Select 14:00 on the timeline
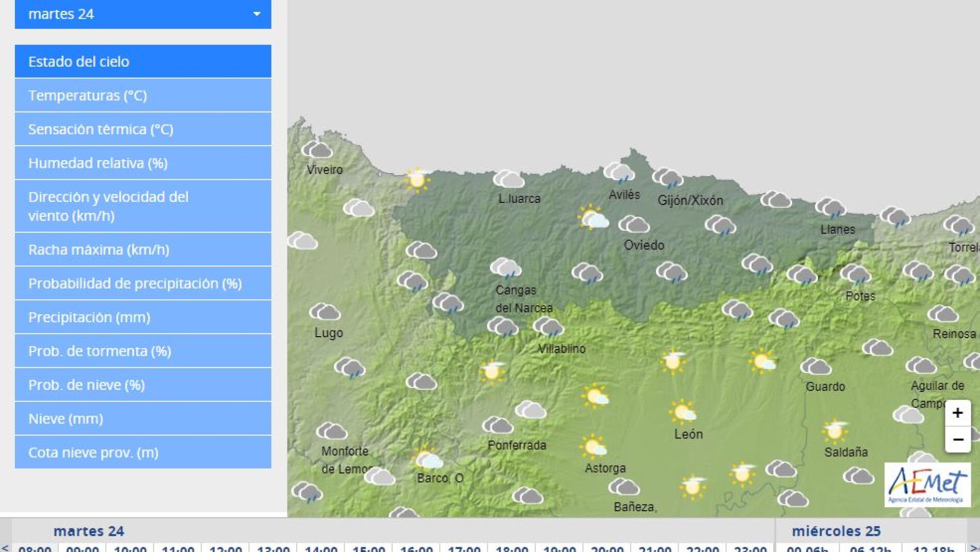This screenshot has width=980, height=552. tap(321, 548)
